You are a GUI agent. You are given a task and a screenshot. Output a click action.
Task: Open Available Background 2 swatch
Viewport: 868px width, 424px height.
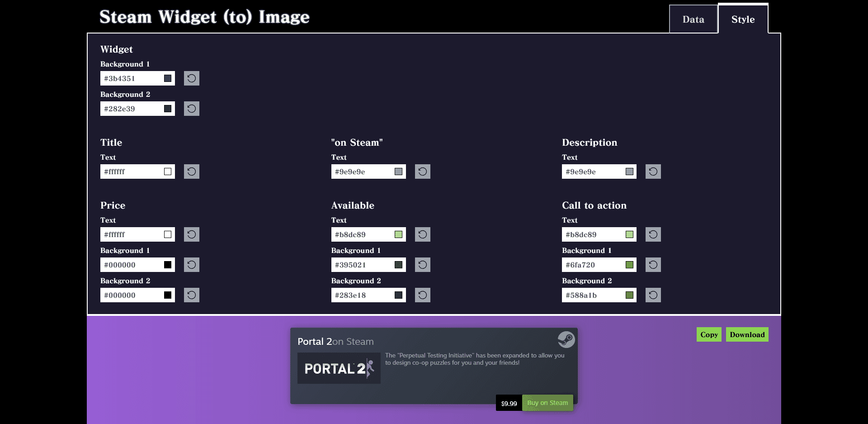coord(398,295)
